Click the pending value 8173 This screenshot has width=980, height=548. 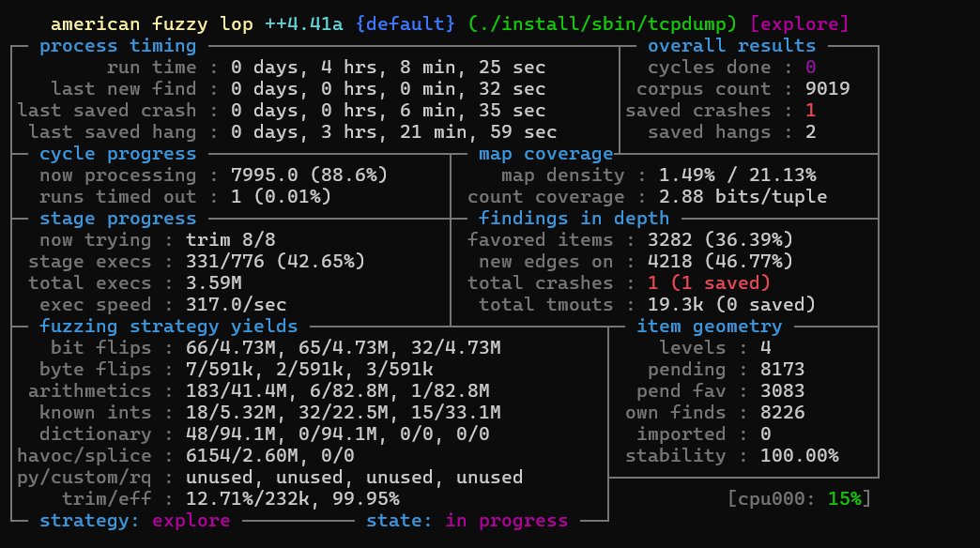[x=783, y=370]
